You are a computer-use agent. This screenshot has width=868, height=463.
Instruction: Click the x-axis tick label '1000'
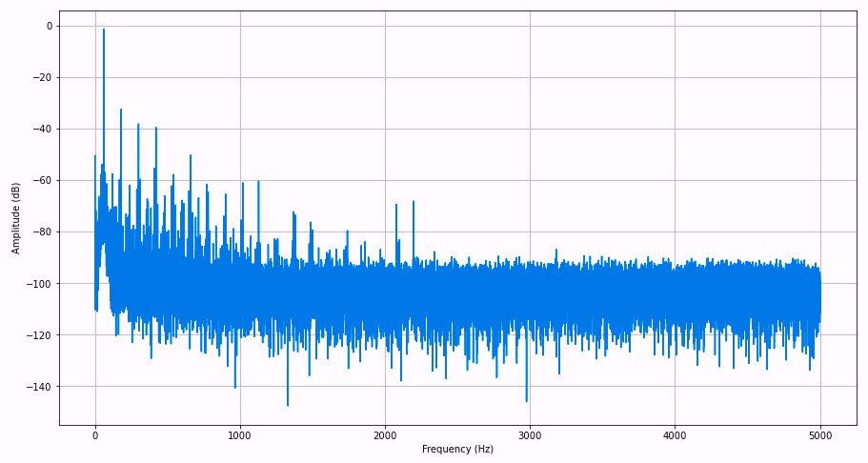click(240, 436)
